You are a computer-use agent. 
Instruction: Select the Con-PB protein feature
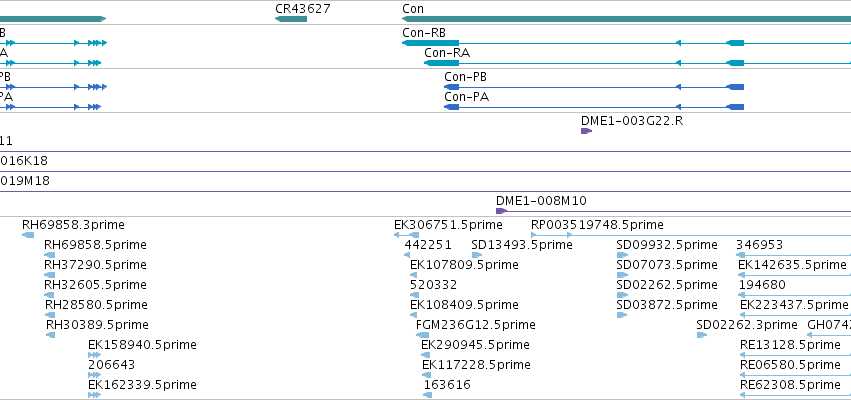coord(594,87)
